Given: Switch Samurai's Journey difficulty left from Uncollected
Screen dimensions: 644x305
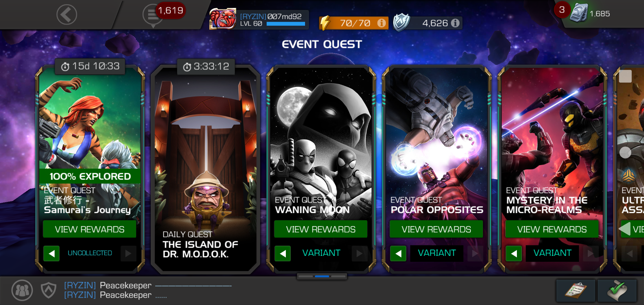Looking at the screenshot, I should point(51,253).
